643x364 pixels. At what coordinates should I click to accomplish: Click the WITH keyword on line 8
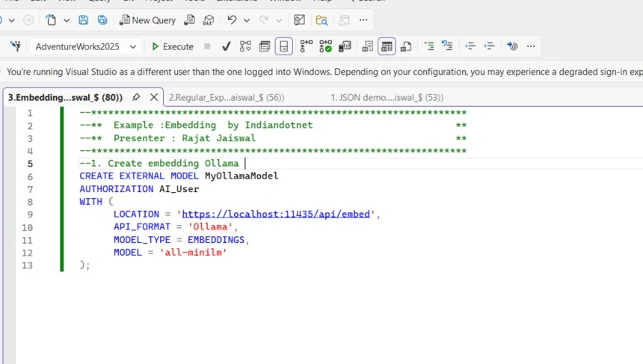90,202
